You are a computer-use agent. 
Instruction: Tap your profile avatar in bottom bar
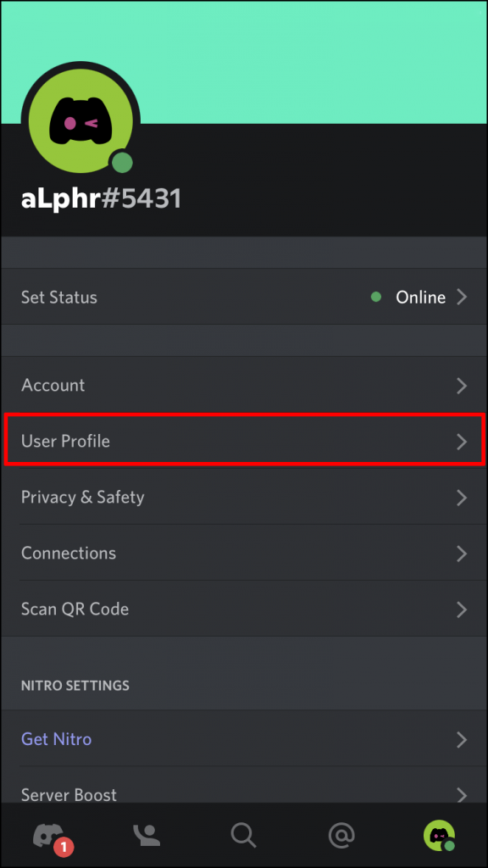[x=438, y=835]
